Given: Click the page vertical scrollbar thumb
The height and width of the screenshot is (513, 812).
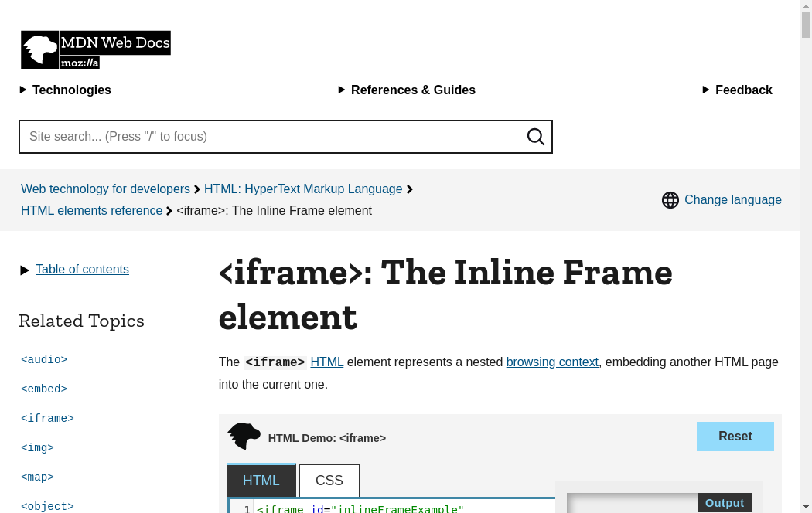Looking at the screenshot, I should point(805,25).
